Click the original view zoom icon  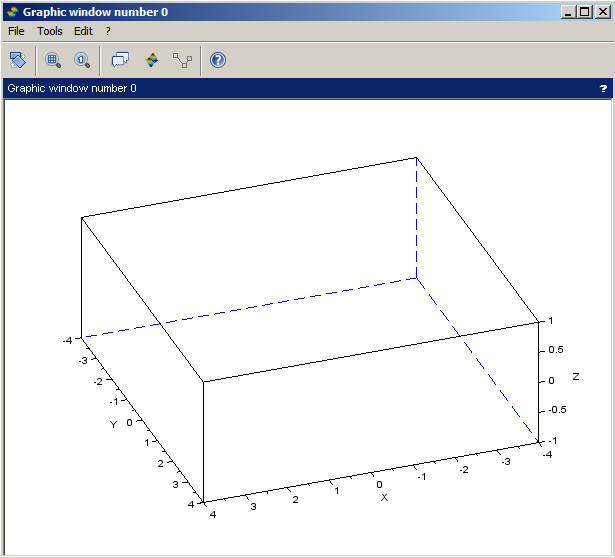click(81, 60)
